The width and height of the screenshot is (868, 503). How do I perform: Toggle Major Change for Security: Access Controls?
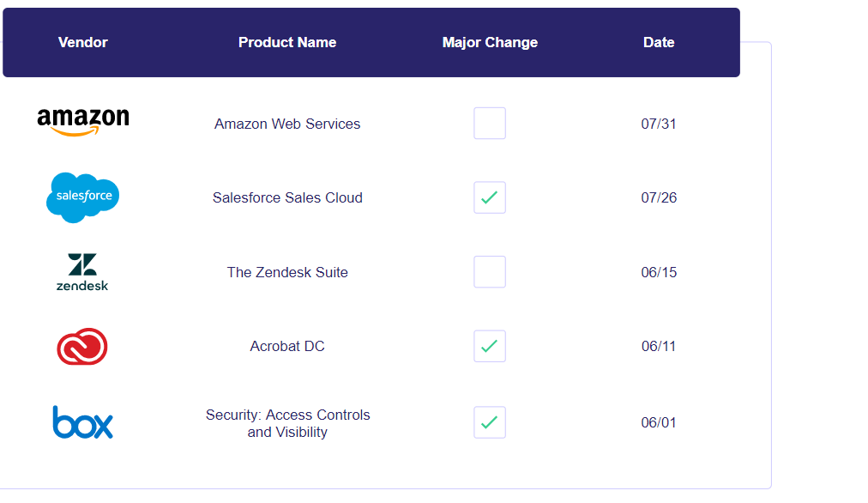[x=489, y=422]
